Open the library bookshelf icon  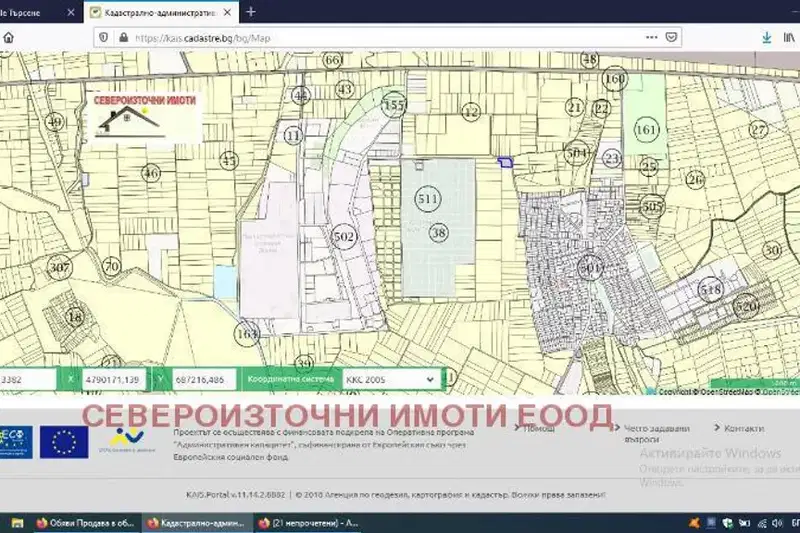pyautogui.click(x=789, y=38)
